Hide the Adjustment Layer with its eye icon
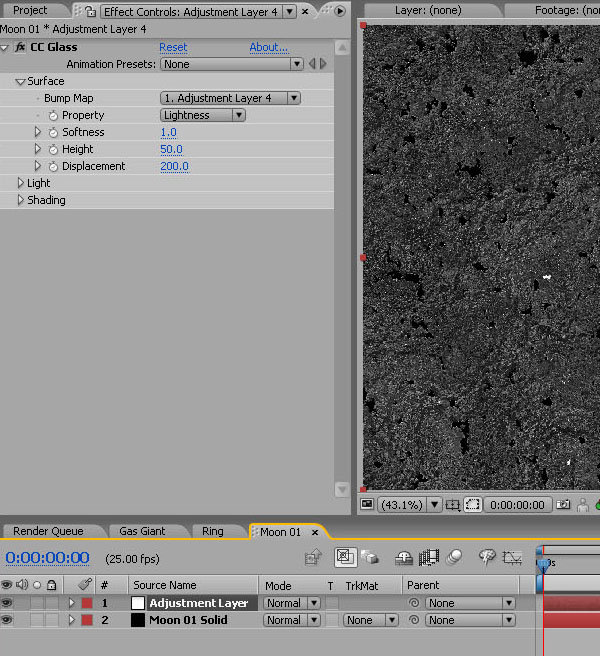 pyautogui.click(x=7, y=603)
